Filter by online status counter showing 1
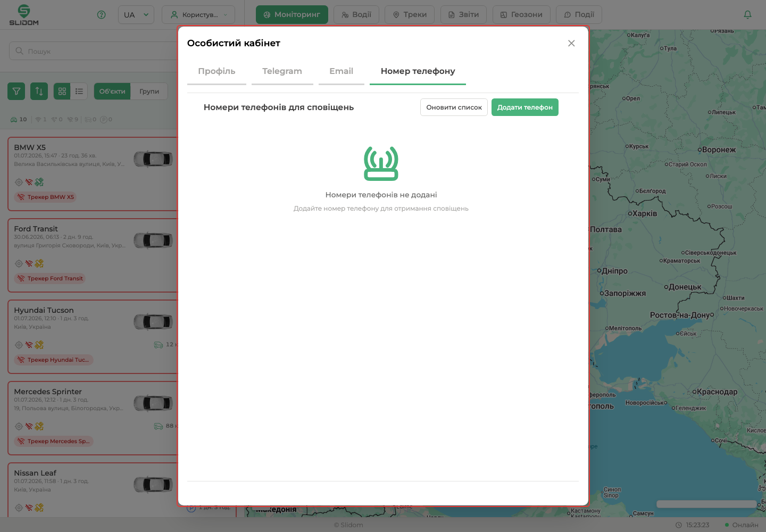Screen dimensions: 766x532 [x=41, y=119]
